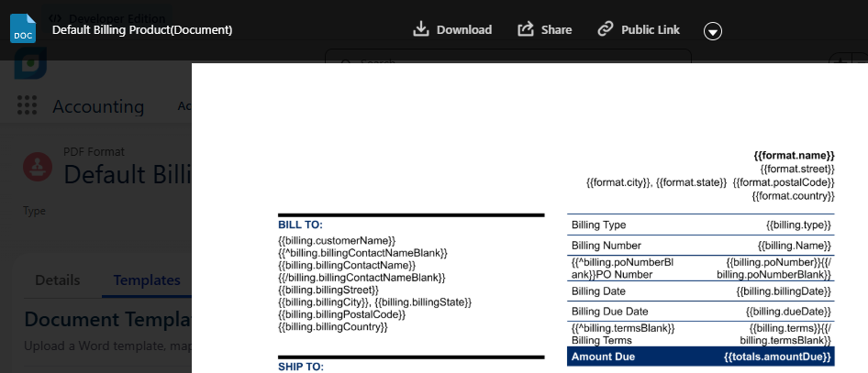This screenshot has height=373, width=868.
Task: Click the Billing Type row label
Action: (x=599, y=225)
